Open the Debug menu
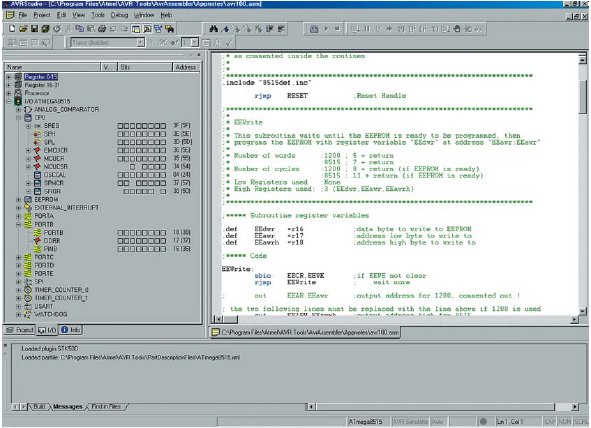The width and height of the screenshot is (591, 428). pos(119,15)
